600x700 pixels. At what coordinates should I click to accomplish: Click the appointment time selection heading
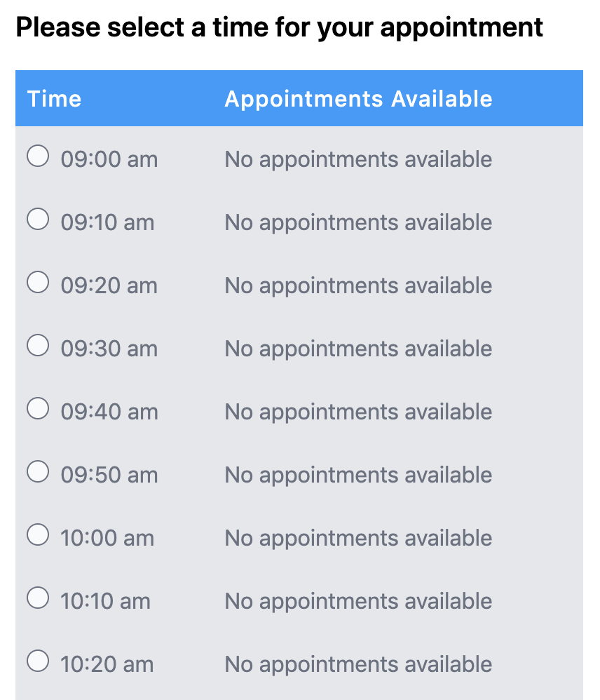point(279,27)
